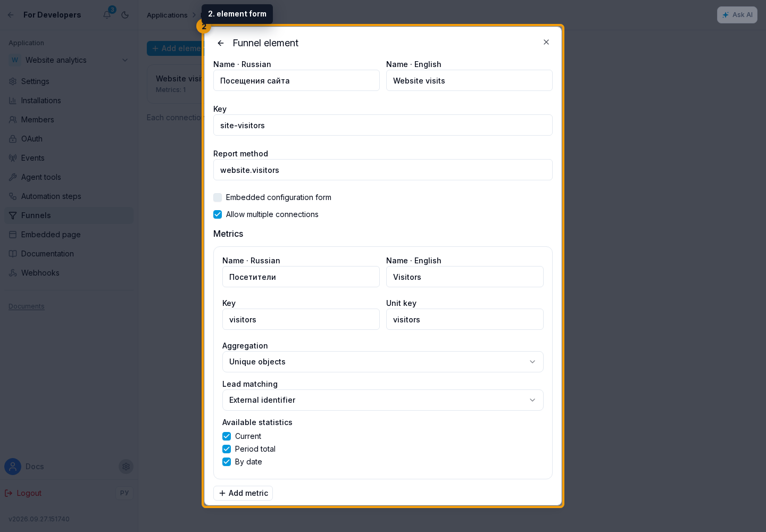Open the Docs settings gear icon
766x532 pixels.
point(126,467)
